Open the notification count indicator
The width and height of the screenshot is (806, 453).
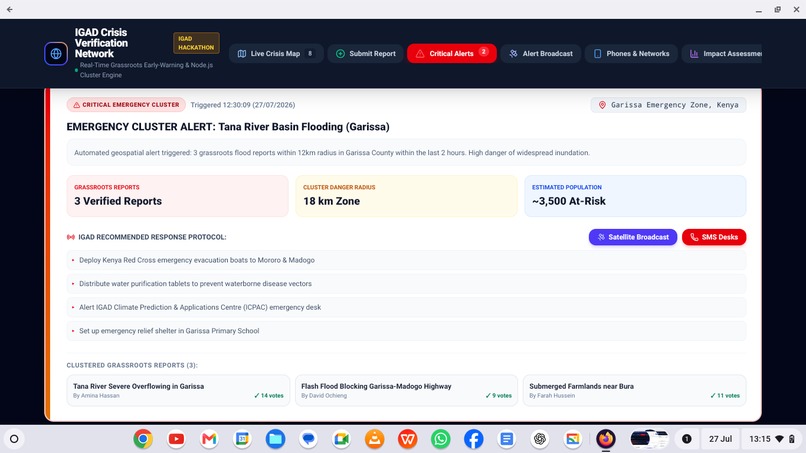686,439
